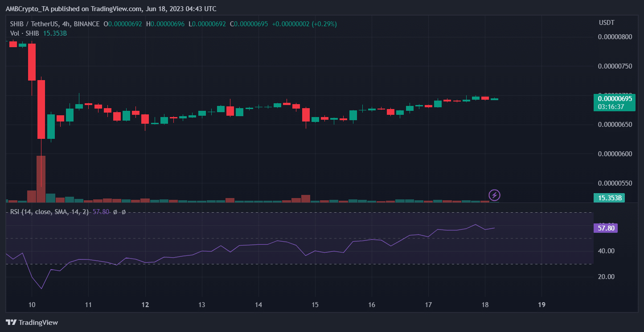Select the date label 15 on time axis
Image resolution: width=644 pixels, height=332 pixels.
pos(315,305)
